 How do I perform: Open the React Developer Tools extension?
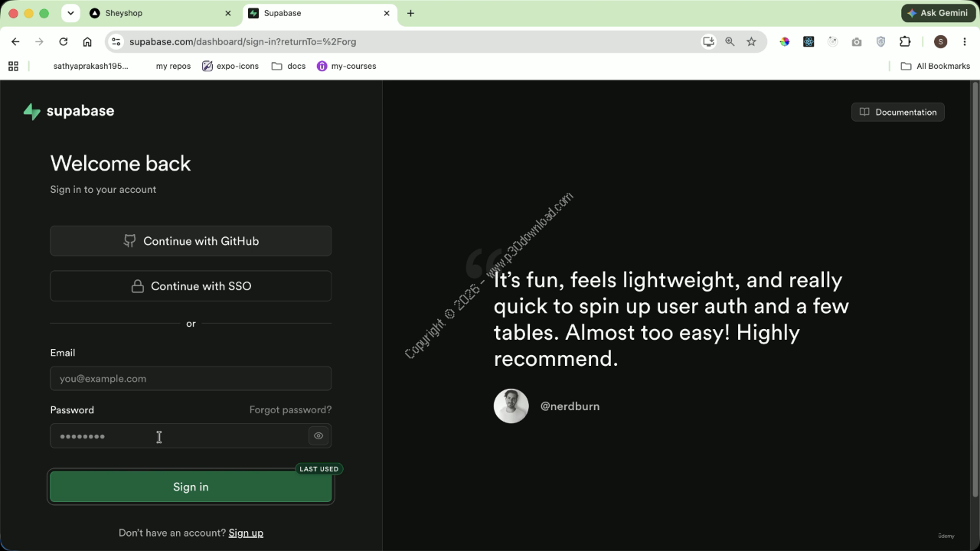[808, 41]
